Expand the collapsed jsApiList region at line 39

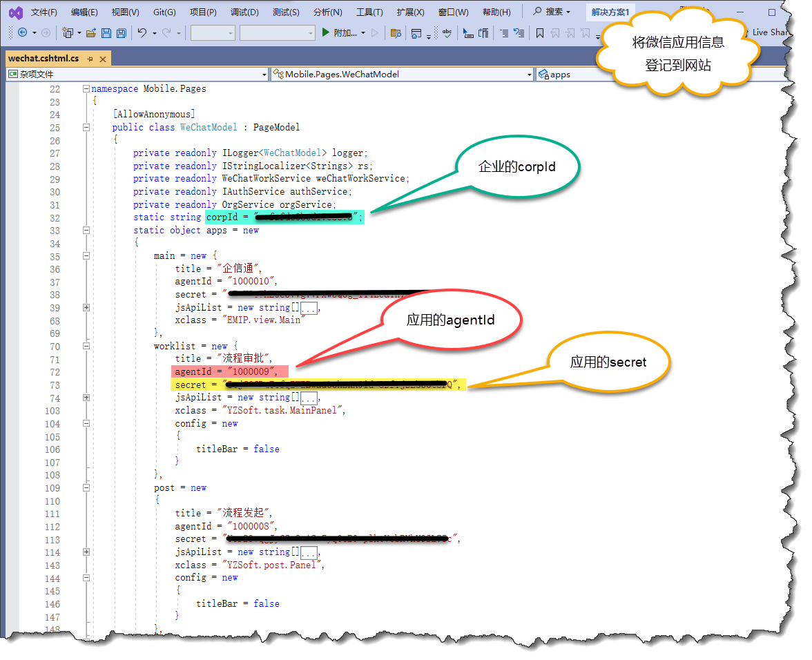tap(86, 307)
